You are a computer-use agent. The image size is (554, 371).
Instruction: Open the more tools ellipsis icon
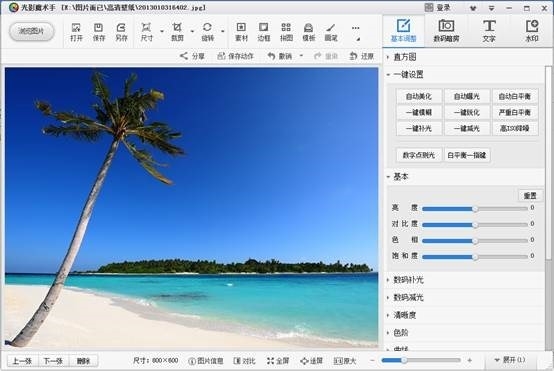coord(356,28)
